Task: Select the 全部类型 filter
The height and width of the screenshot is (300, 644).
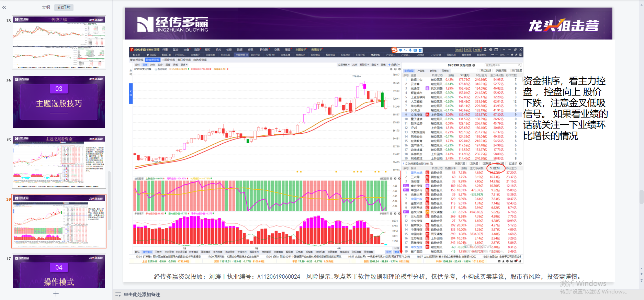Action: [409, 71]
